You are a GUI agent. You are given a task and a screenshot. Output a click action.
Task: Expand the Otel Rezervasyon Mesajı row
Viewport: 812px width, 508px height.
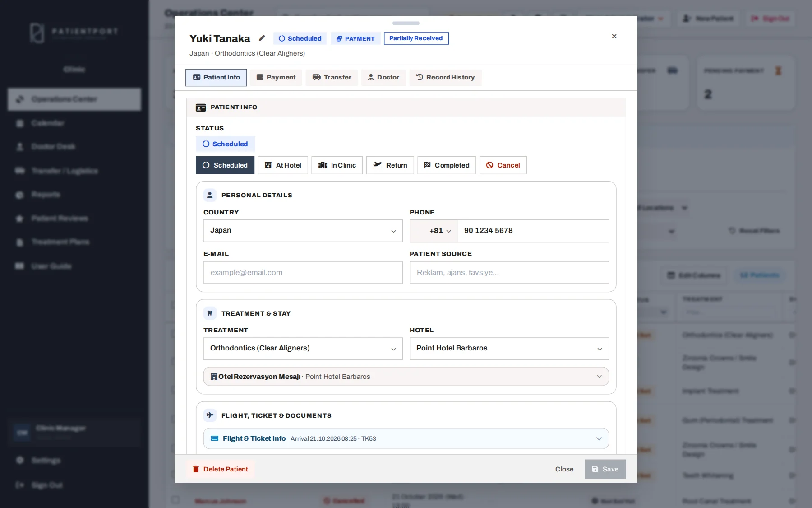click(406, 377)
